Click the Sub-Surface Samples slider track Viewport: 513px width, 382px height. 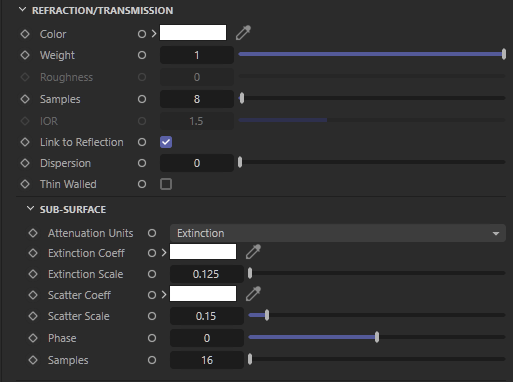(377, 359)
